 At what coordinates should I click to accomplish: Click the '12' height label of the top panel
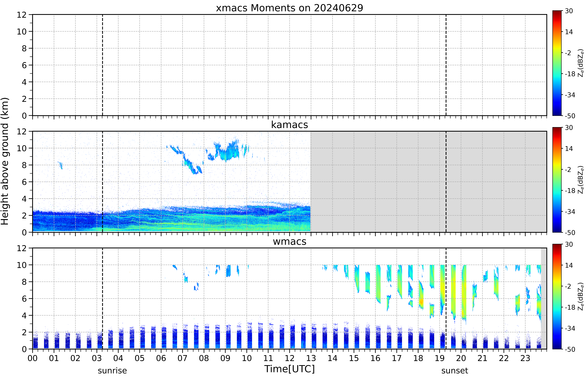point(22,15)
